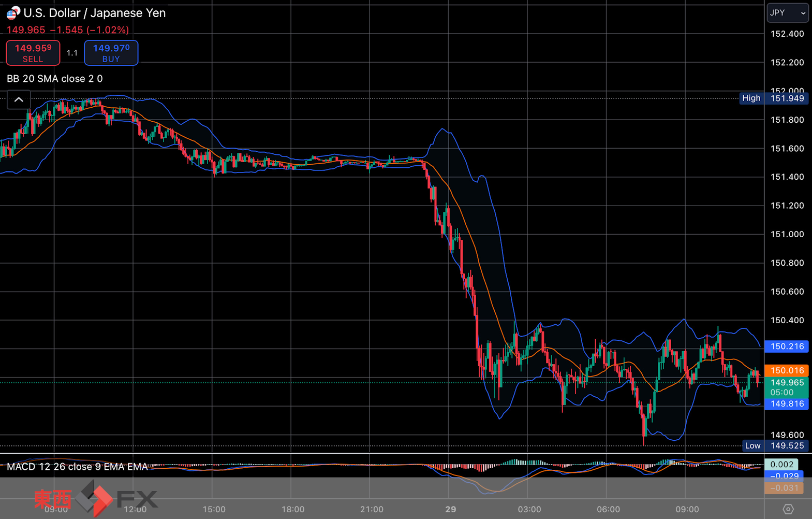812x519 pixels.
Task: Click the High 151.949 price label
Action: point(774,98)
